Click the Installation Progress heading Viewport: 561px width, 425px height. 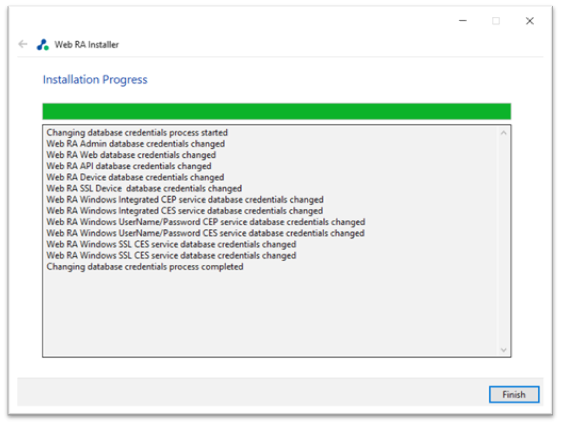point(95,79)
